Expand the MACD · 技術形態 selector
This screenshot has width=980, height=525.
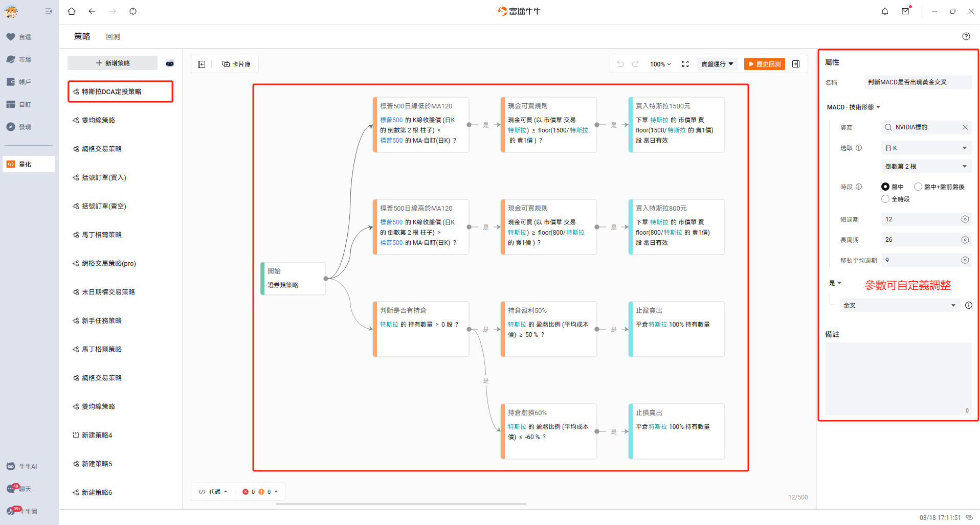[x=854, y=107]
